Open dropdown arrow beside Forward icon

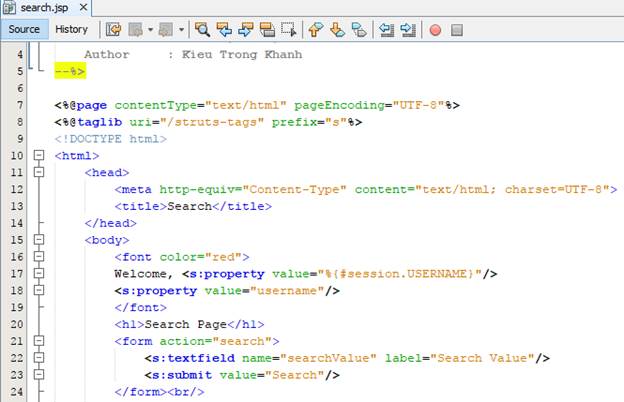click(181, 30)
